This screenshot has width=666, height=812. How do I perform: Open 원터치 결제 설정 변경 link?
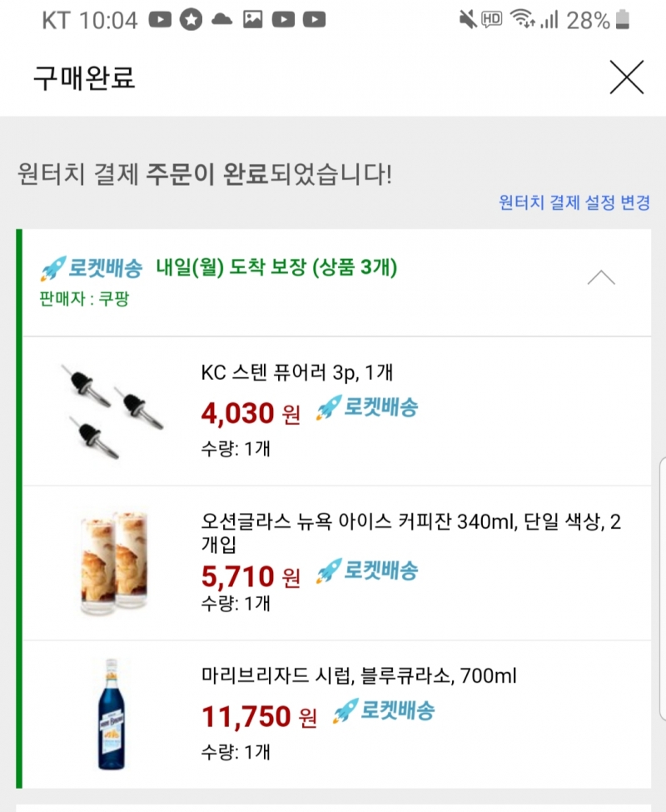coord(574,202)
